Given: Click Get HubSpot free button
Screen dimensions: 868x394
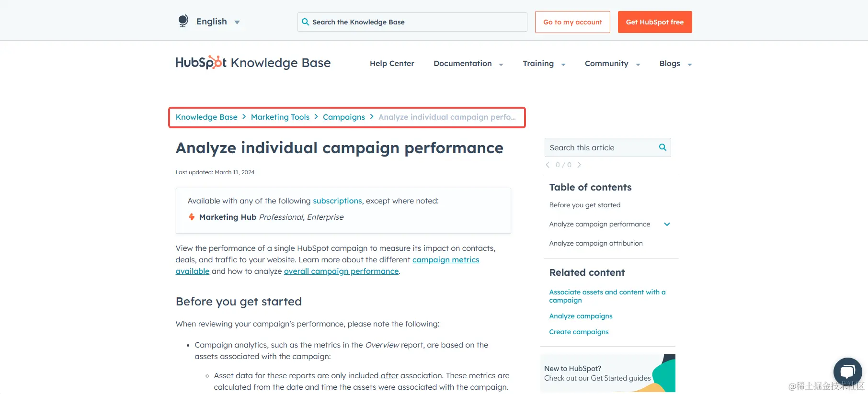Looking at the screenshot, I should [655, 22].
